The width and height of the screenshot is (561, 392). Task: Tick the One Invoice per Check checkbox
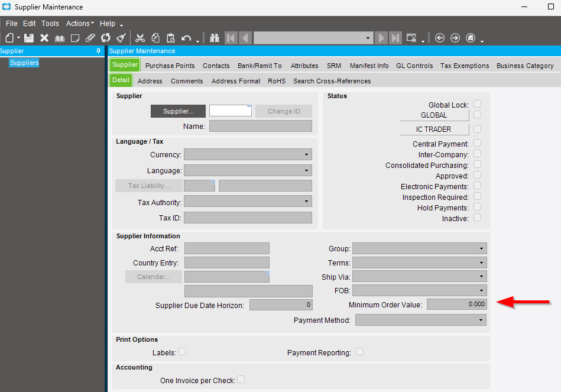coord(241,380)
